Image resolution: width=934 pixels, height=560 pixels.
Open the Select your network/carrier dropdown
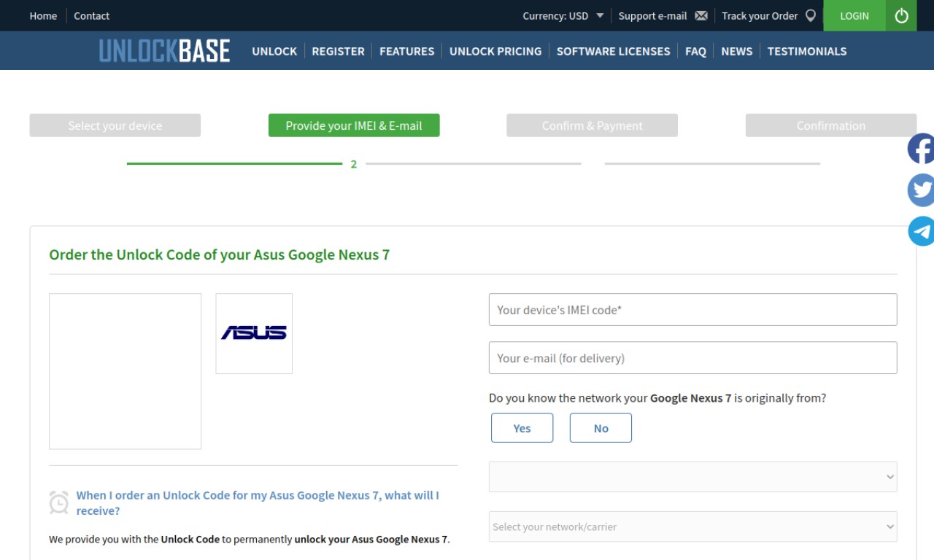click(x=692, y=526)
